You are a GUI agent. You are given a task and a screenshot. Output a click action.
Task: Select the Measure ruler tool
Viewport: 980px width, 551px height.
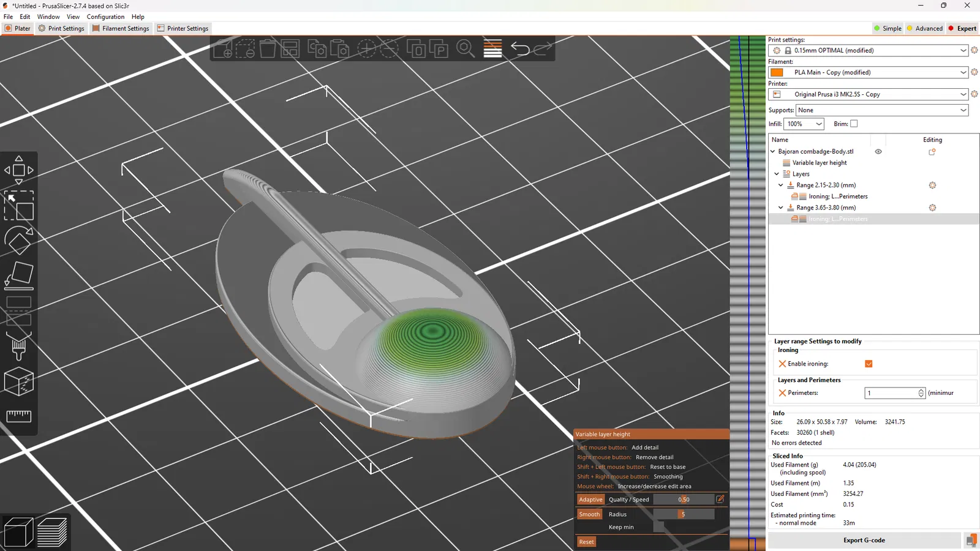click(x=19, y=416)
